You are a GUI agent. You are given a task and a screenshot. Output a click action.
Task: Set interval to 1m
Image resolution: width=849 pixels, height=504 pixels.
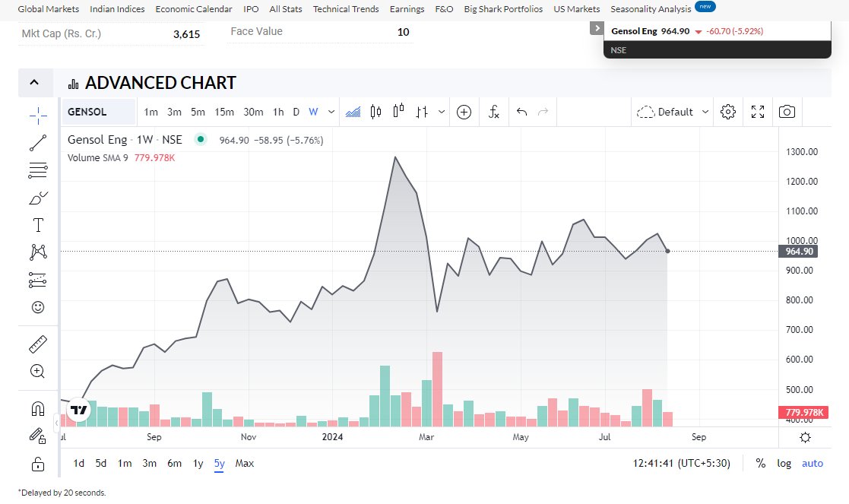click(151, 112)
